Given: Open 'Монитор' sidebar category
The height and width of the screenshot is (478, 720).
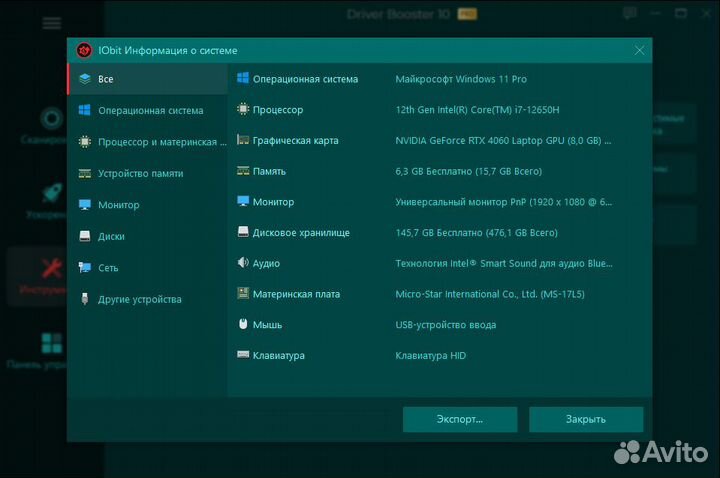Looking at the screenshot, I should 148,205.
